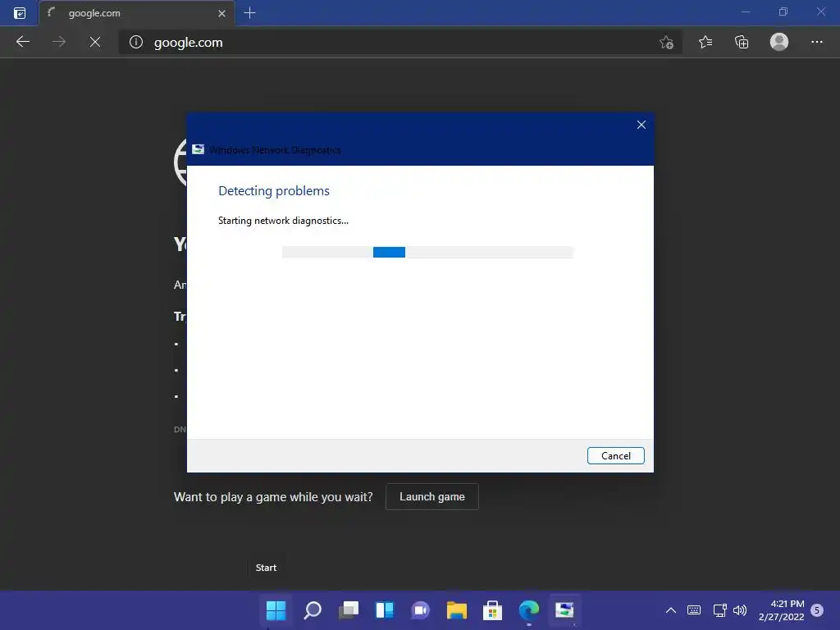This screenshot has height=630, width=840.
Task: Open the browser profile menu
Action: (x=779, y=42)
